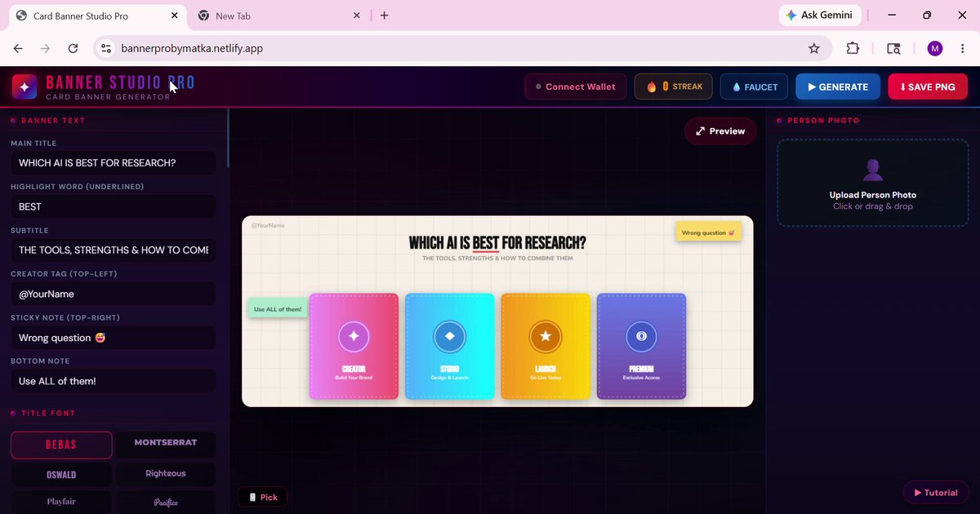The image size is (980, 514).
Task: Click the Pick button below canvas
Action: coord(263,497)
